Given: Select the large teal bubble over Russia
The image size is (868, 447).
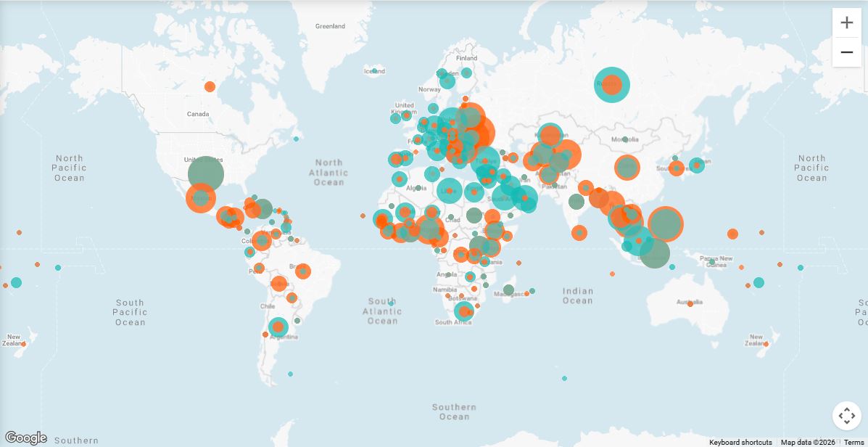Looking at the screenshot, I should pos(612,85).
